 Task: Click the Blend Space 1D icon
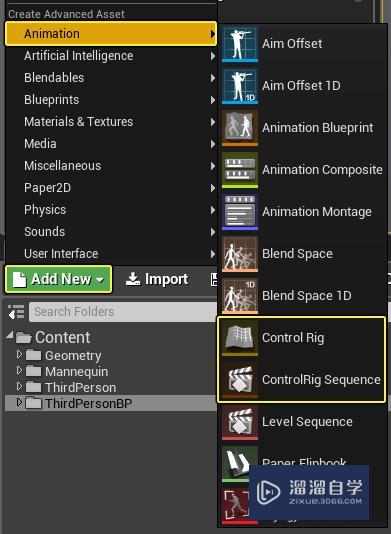click(x=240, y=296)
